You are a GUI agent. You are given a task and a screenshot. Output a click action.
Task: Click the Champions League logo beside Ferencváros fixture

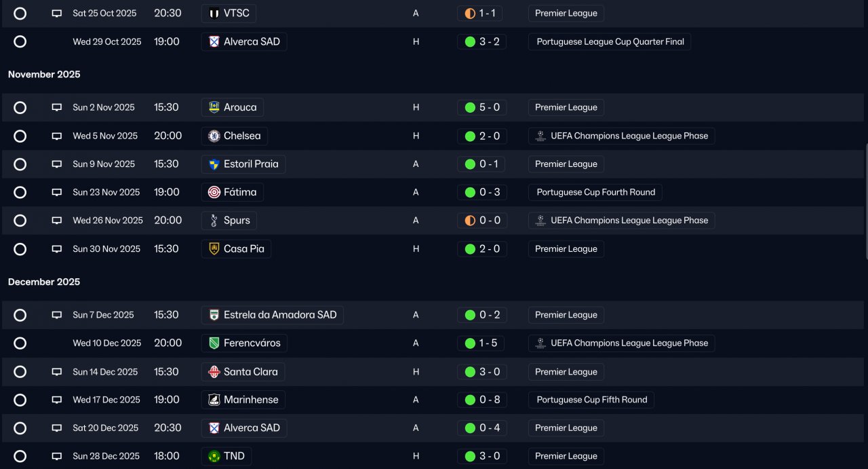[540, 343]
